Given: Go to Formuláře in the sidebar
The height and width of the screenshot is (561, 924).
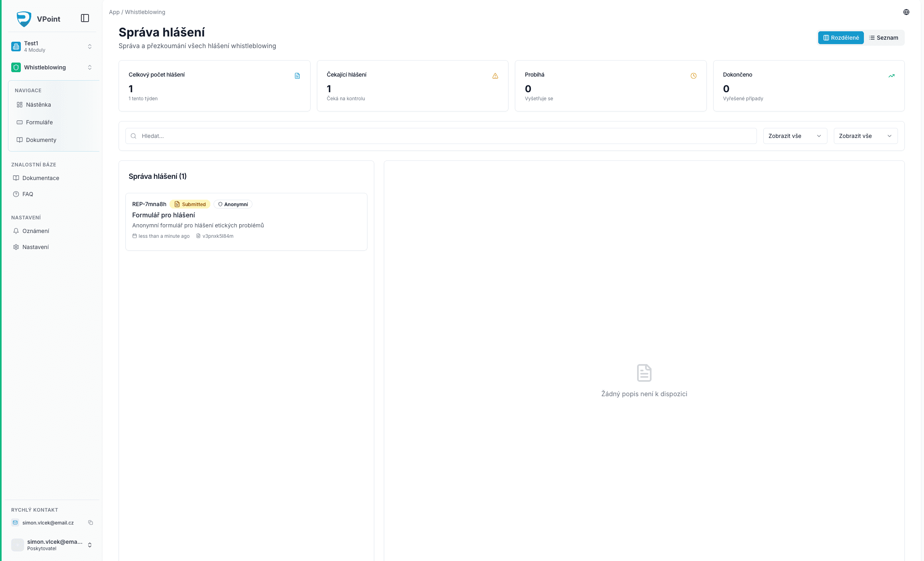Looking at the screenshot, I should click(39, 122).
